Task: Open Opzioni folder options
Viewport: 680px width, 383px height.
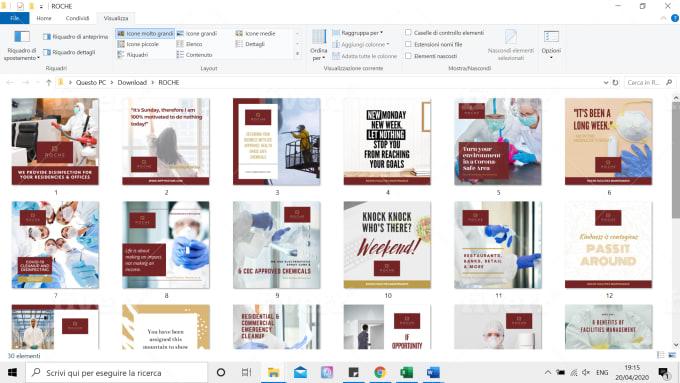Action: click(551, 45)
